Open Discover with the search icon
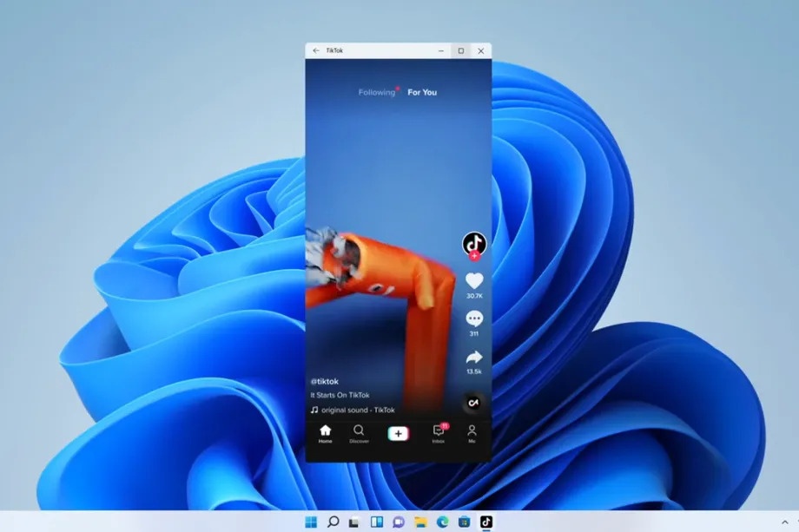The image size is (799, 532). click(359, 431)
